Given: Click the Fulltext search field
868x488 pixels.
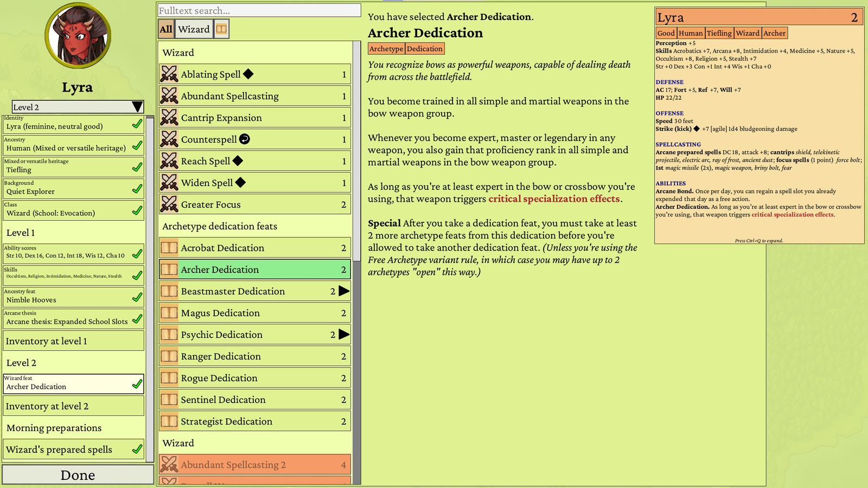Looking at the screenshot, I should 259,10.
